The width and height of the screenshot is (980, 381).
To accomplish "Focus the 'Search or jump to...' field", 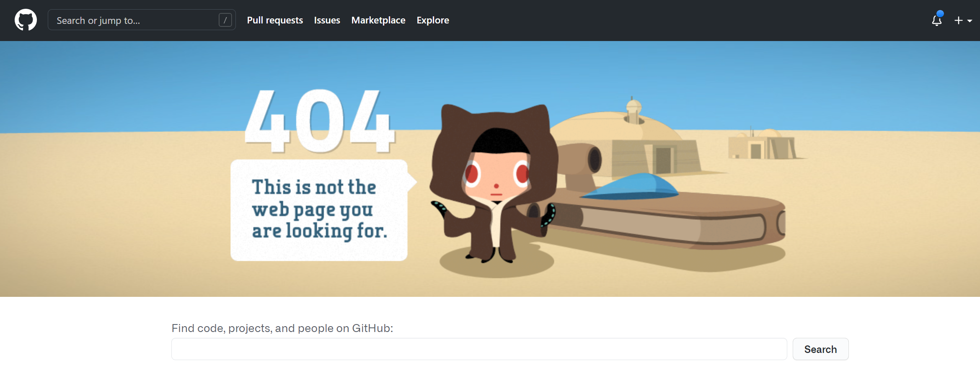I will pos(142,20).
